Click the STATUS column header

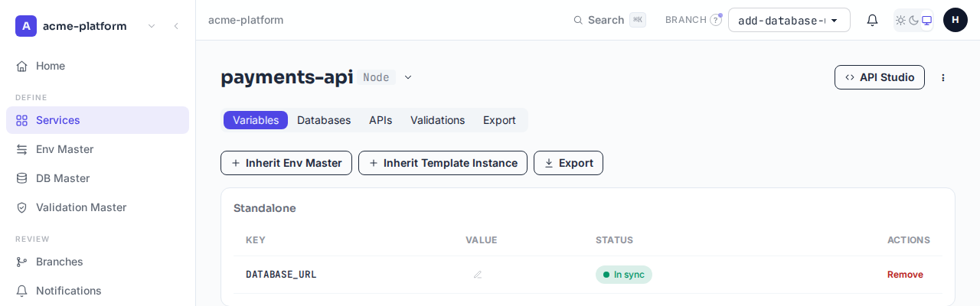pos(615,240)
